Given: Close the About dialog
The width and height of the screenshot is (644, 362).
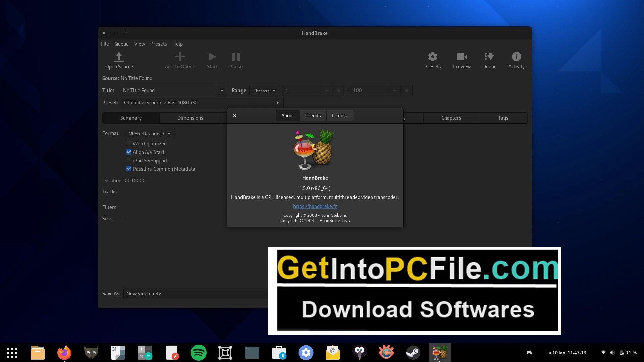Looking at the screenshot, I should 235,116.
